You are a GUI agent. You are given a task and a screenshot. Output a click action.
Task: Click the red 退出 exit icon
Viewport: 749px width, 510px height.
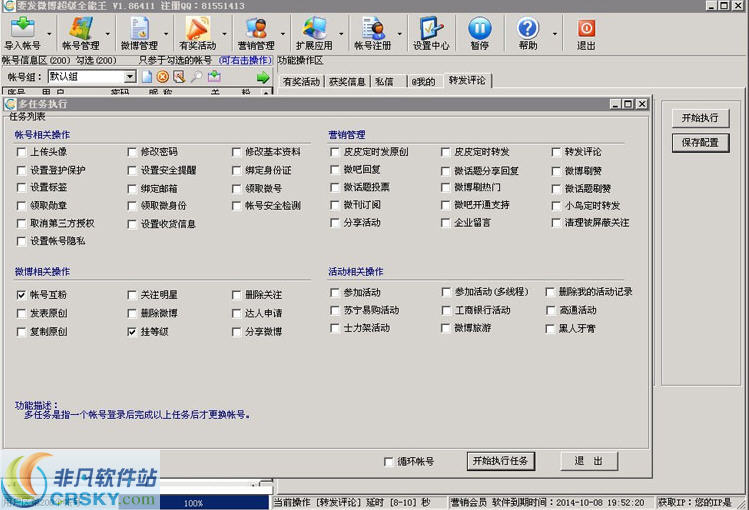coord(586,33)
